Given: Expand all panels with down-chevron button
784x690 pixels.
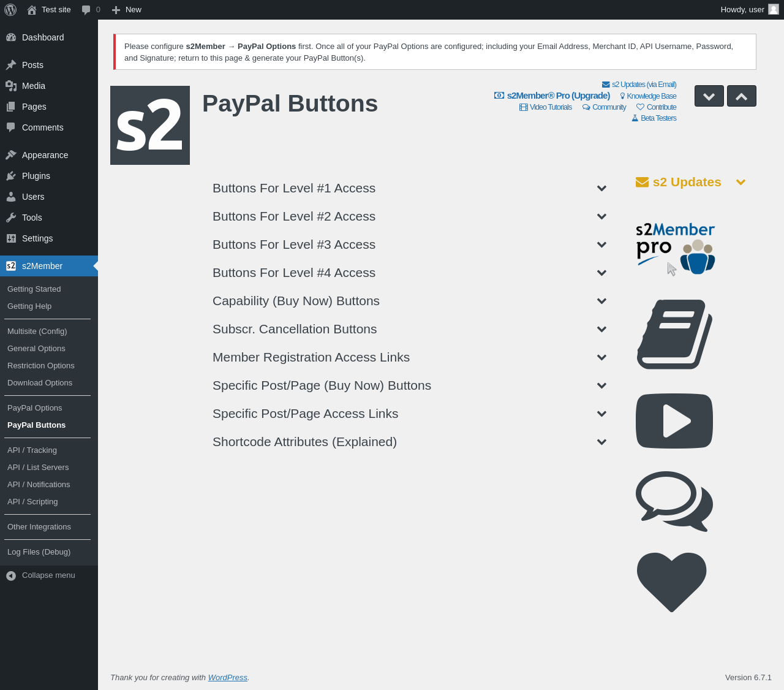Looking at the screenshot, I should 709,96.
